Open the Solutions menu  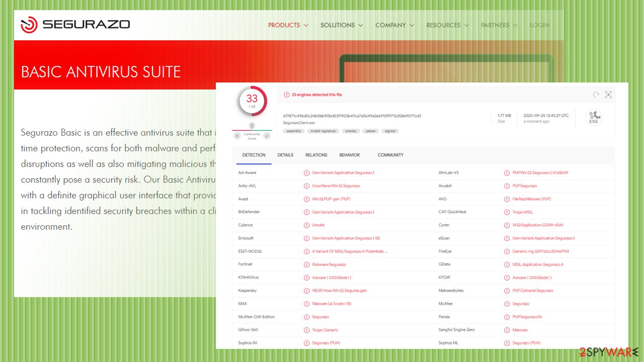pos(338,25)
